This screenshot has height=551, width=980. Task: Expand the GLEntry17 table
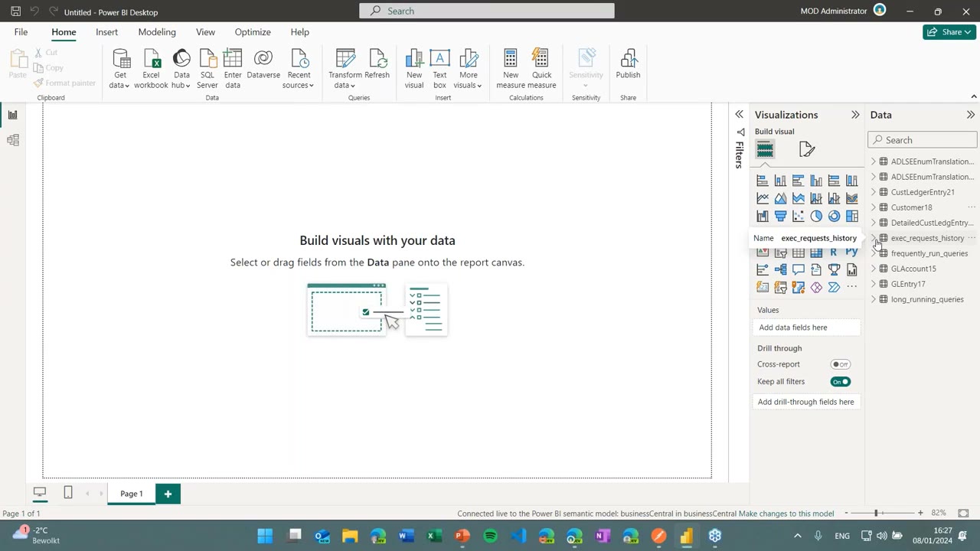click(x=874, y=284)
